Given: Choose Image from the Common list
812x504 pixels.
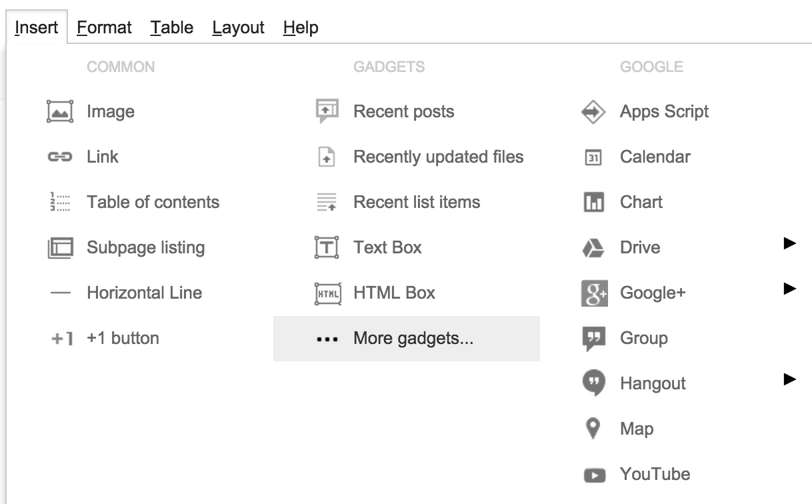Looking at the screenshot, I should [111, 111].
